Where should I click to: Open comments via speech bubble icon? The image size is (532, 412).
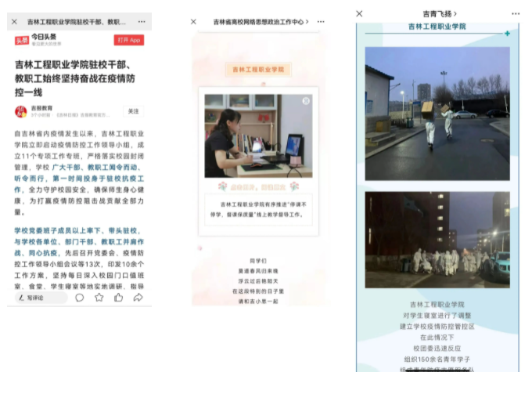click(79, 298)
